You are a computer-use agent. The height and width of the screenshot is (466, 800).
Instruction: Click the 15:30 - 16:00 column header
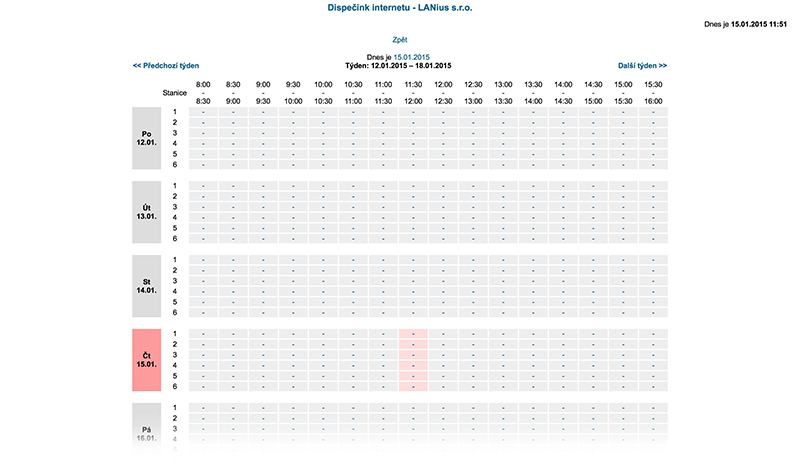coord(653,93)
